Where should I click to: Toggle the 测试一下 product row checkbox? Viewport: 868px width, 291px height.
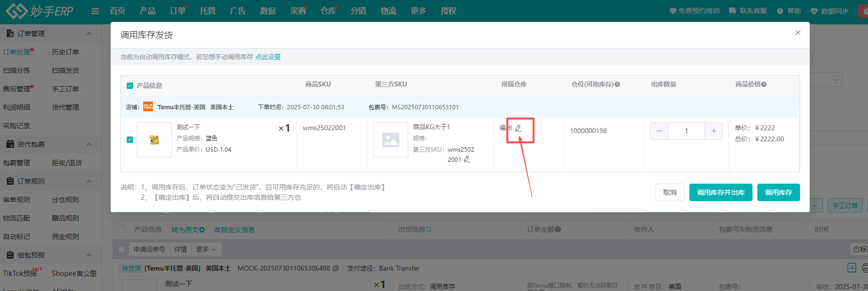(130, 139)
